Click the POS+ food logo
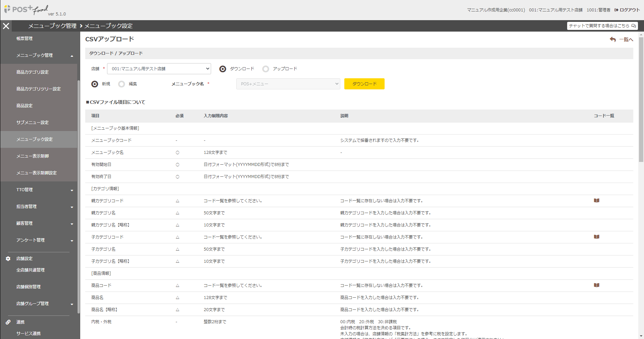644x339 pixels. tap(27, 9)
